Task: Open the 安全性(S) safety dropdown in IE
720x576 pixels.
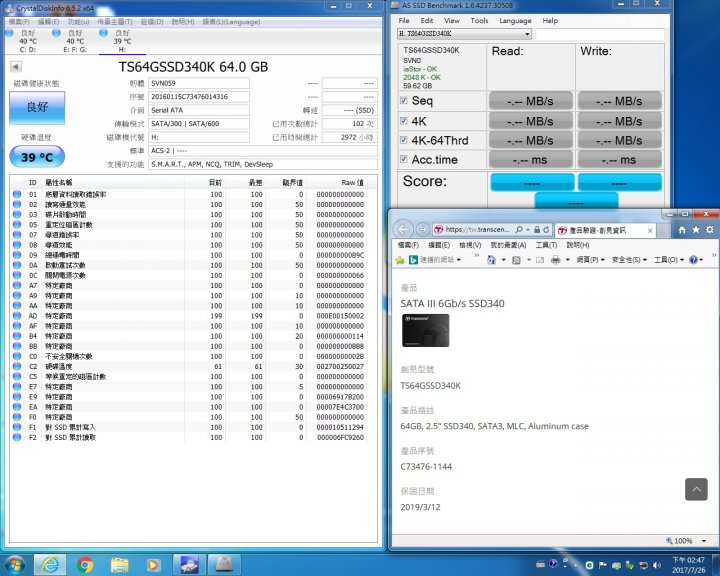Action: (x=629, y=260)
